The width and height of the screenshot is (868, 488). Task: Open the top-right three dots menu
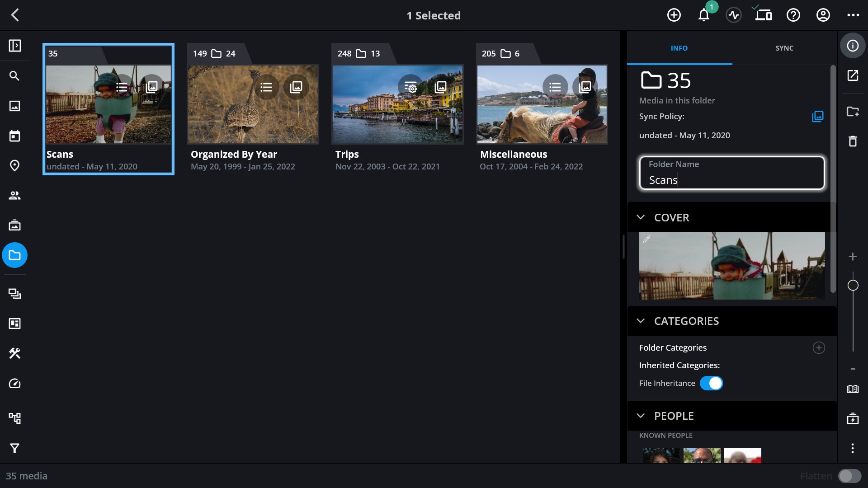(853, 15)
